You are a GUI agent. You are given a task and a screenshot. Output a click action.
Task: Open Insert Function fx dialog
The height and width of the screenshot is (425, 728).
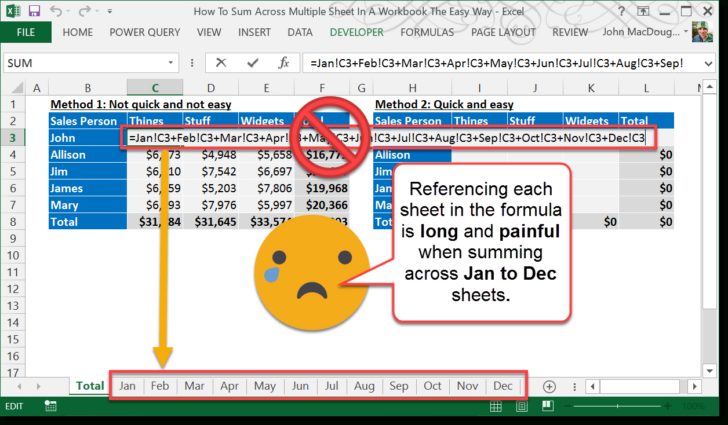(x=284, y=63)
